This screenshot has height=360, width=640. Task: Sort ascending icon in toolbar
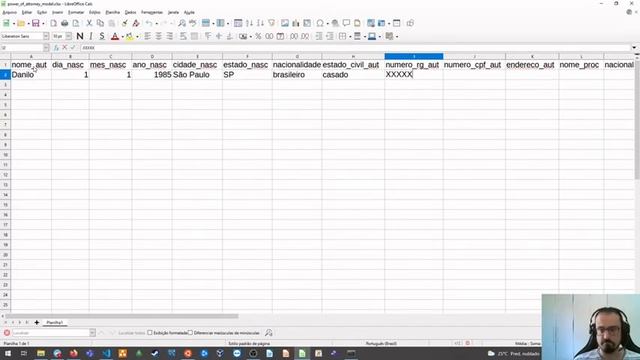click(x=249, y=23)
